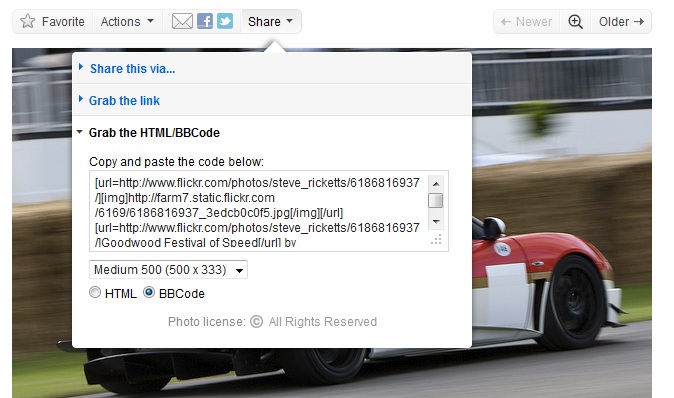Share photo on Facebook icon
674x398 pixels.
click(x=205, y=21)
